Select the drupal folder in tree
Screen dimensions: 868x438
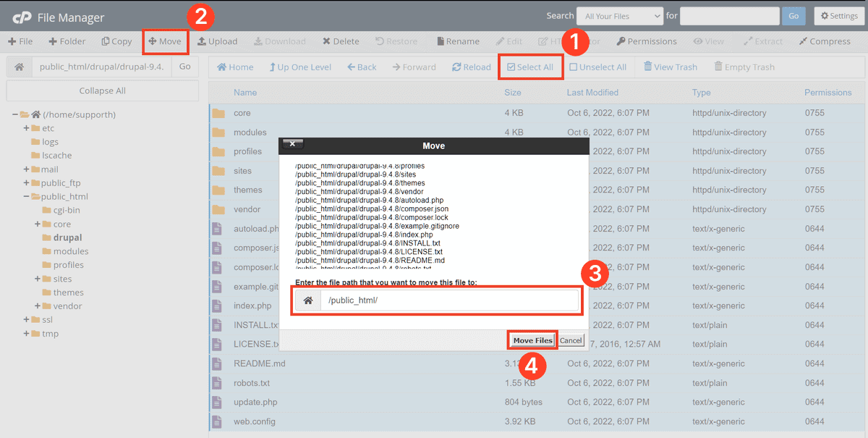67,237
